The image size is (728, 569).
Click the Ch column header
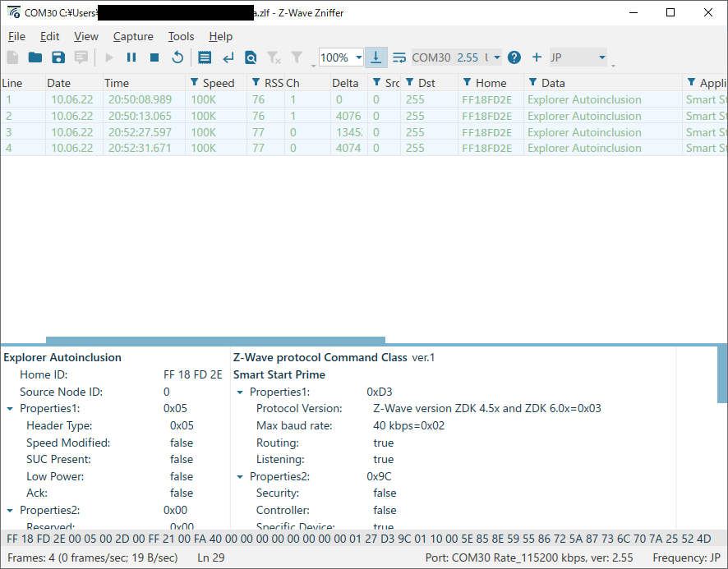click(x=307, y=83)
